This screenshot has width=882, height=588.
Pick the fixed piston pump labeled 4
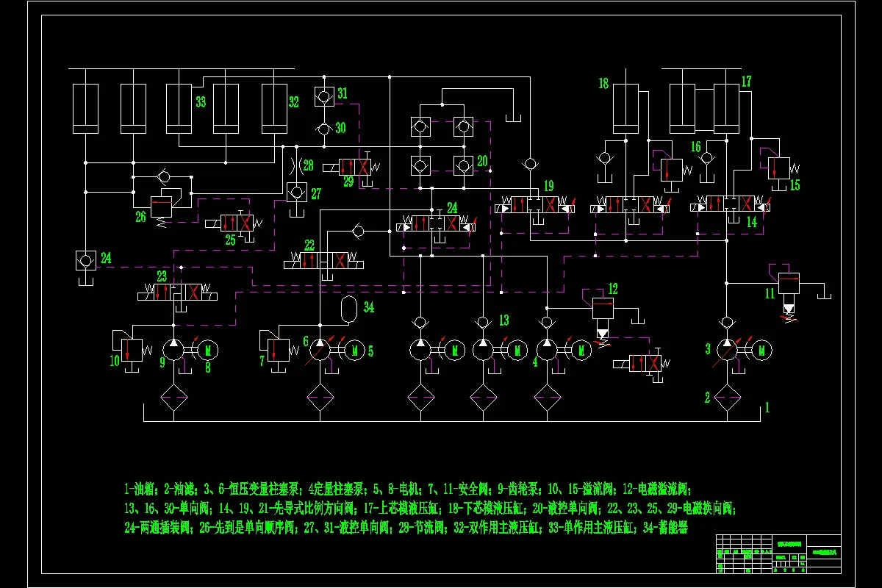click(x=546, y=351)
